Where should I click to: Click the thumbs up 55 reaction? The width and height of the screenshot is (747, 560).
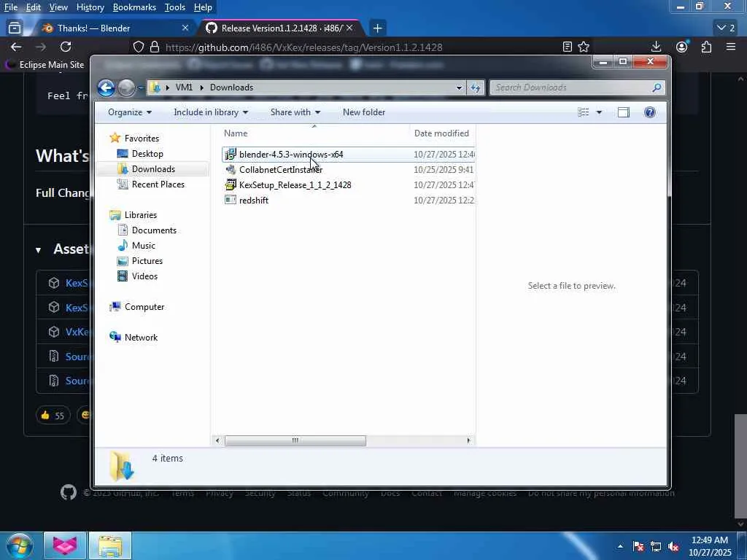point(53,415)
